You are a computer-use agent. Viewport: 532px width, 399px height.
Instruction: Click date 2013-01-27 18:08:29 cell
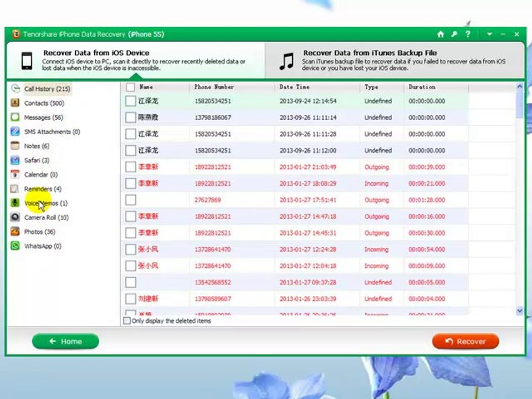tap(308, 183)
